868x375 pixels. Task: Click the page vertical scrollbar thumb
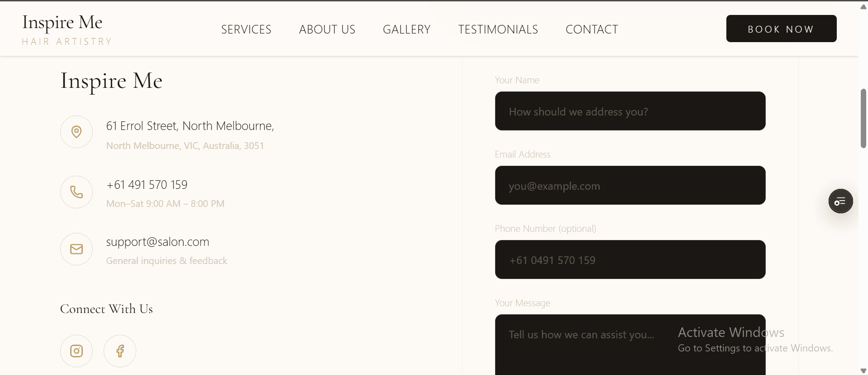(863, 118)
